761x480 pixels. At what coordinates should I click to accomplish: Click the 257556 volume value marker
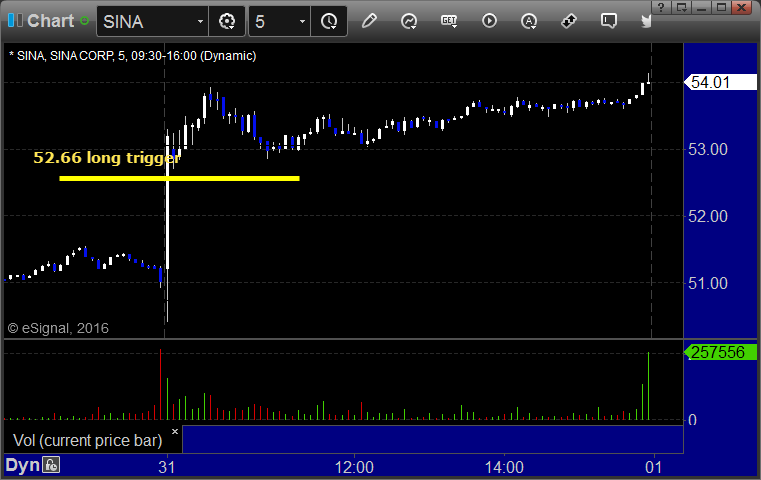(x=720, y=352)
